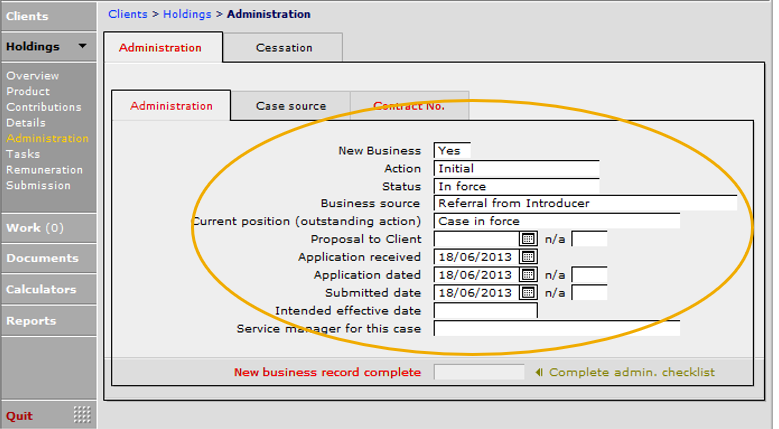Open the Action field showing Initial
Viewport: 779px width, 429px height.
pyautogui.click(x=516, y=168)
